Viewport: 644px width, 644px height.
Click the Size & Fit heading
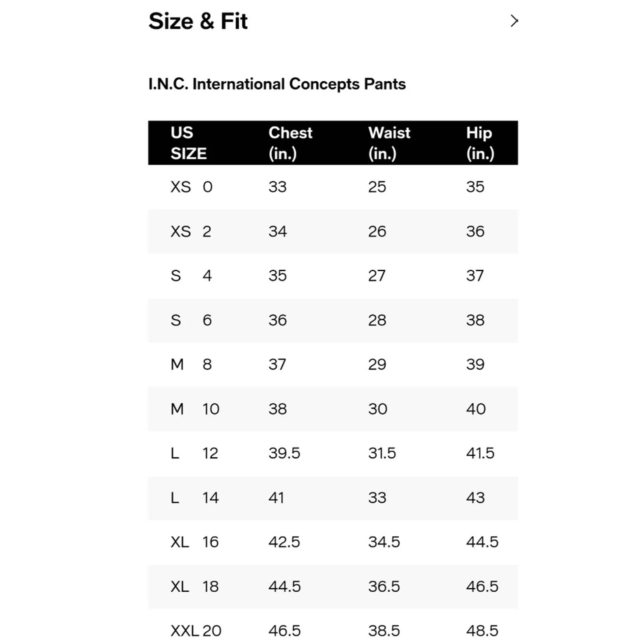point(198,21)
